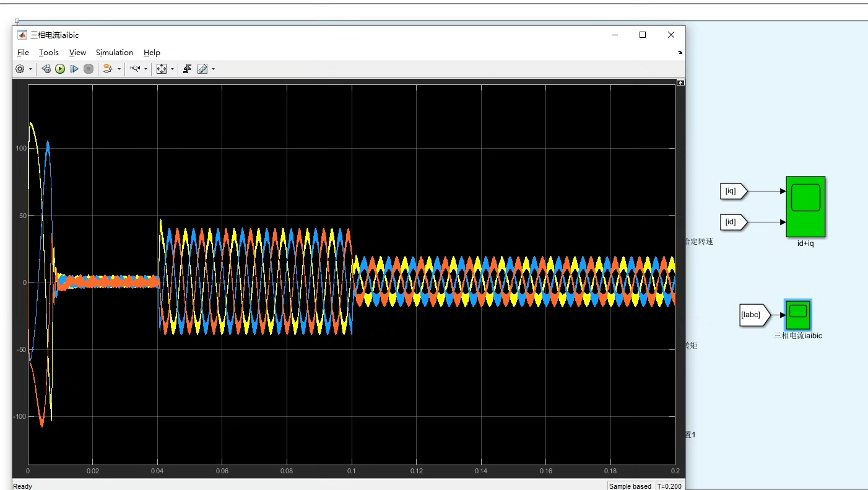
Task: Click the step forward button
Action: pyautogui.click(x=74, y=69)
